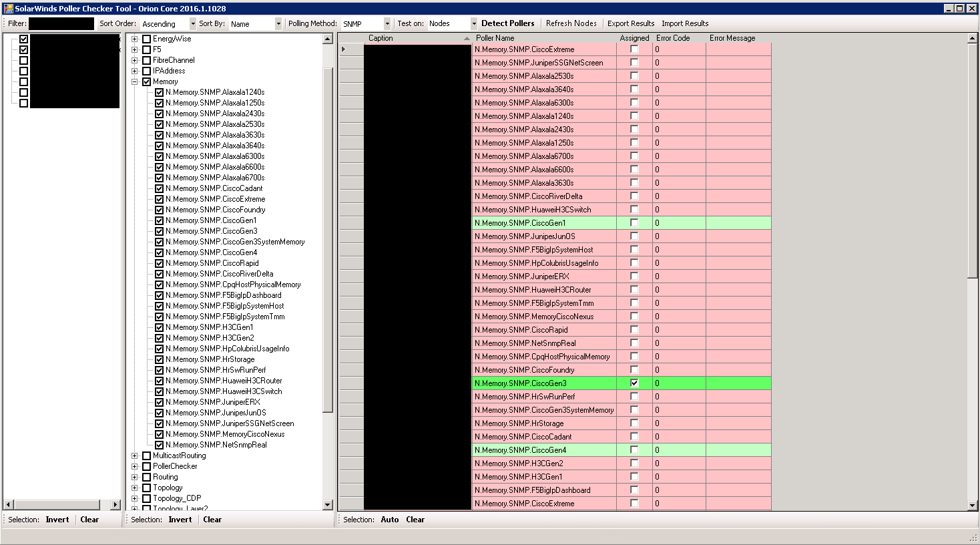Click Refresh Nodes in toolbar
Screen dimensions: 980x545
point(571,23)
